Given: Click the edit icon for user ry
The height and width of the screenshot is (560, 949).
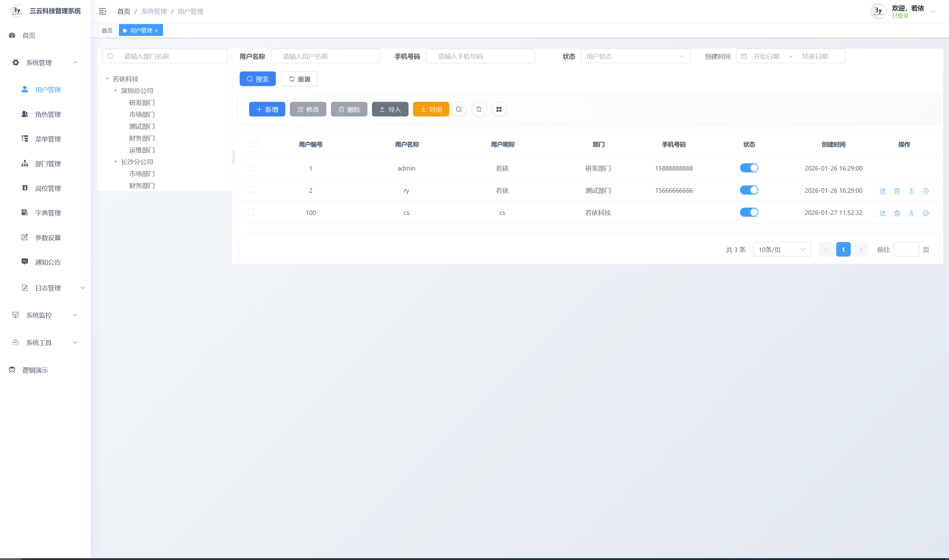Looking at the screenshot, I should 883,191.
